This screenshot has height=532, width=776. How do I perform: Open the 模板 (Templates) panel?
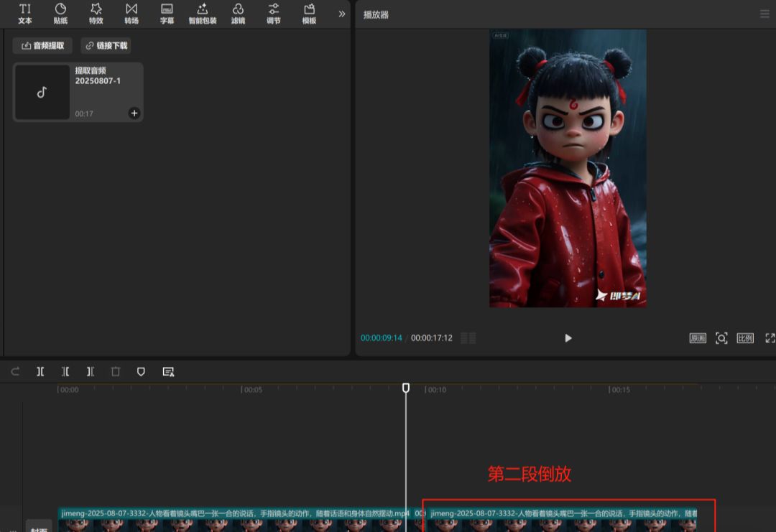pos(309,13)
